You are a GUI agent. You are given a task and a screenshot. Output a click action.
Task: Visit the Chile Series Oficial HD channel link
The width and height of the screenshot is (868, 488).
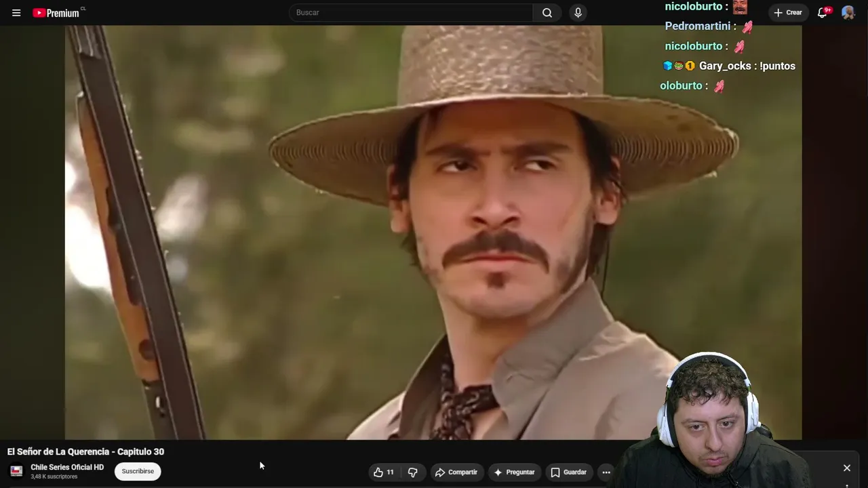point(67,468)
